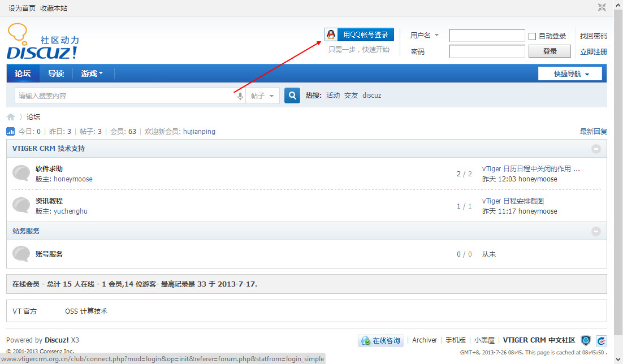Image resolution: width=623 pixels, height=364 pixels.
Task: Click the blue search magnifier button
Action: [292, 96]
